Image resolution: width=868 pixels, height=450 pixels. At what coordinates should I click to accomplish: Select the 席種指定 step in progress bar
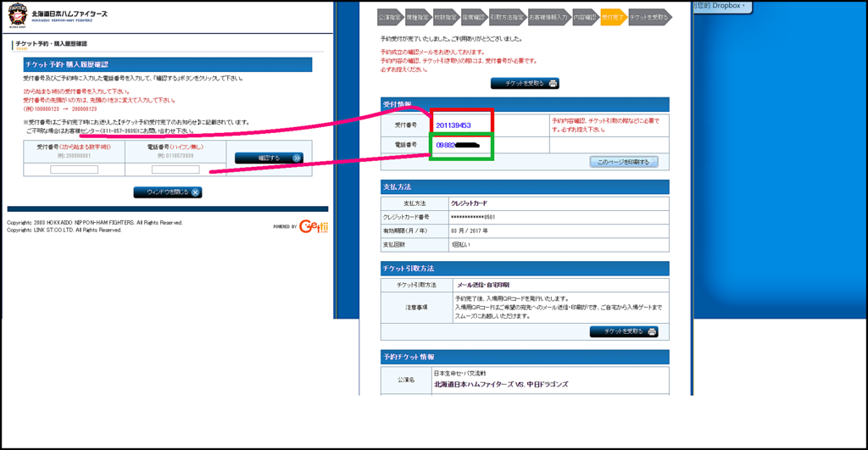coord(417,17)
